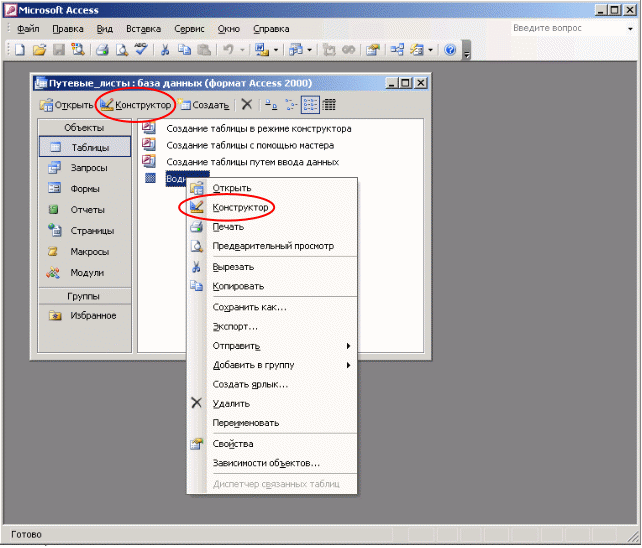Click the Copy toolbar icon
The height and width of the screenshot is (548, 642).
click(184, 50)
